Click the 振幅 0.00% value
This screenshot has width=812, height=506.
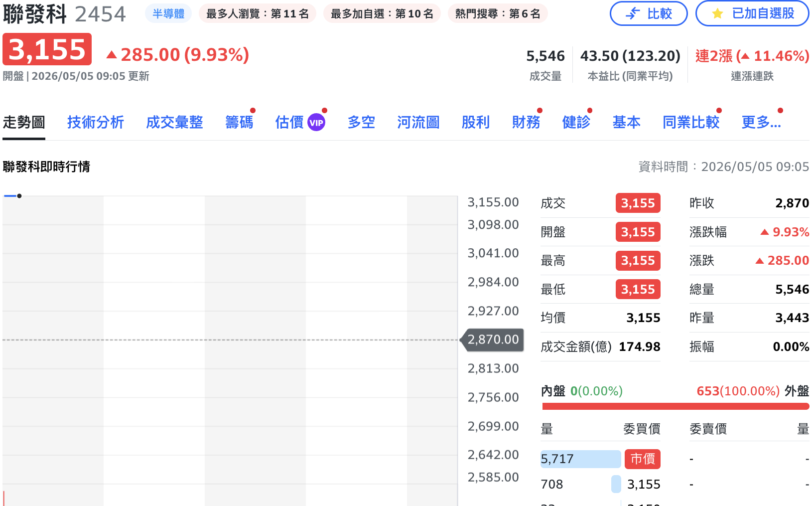pyautogui.click(x=791, y=346)
